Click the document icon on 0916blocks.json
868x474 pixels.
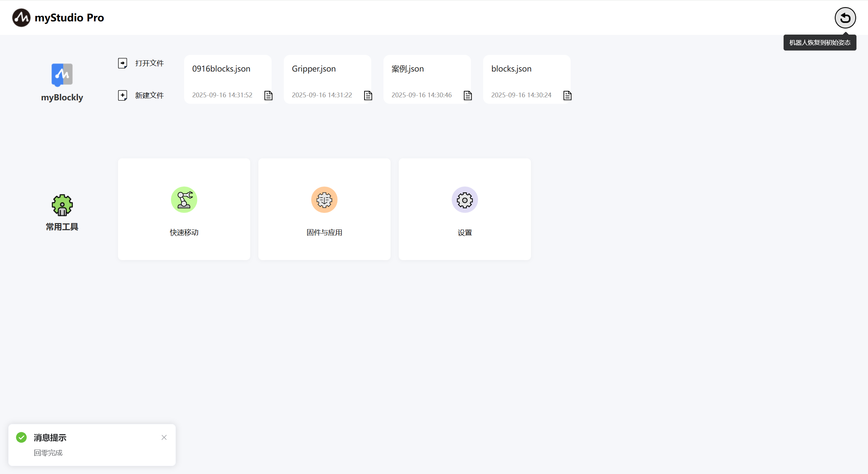[268, 96]
